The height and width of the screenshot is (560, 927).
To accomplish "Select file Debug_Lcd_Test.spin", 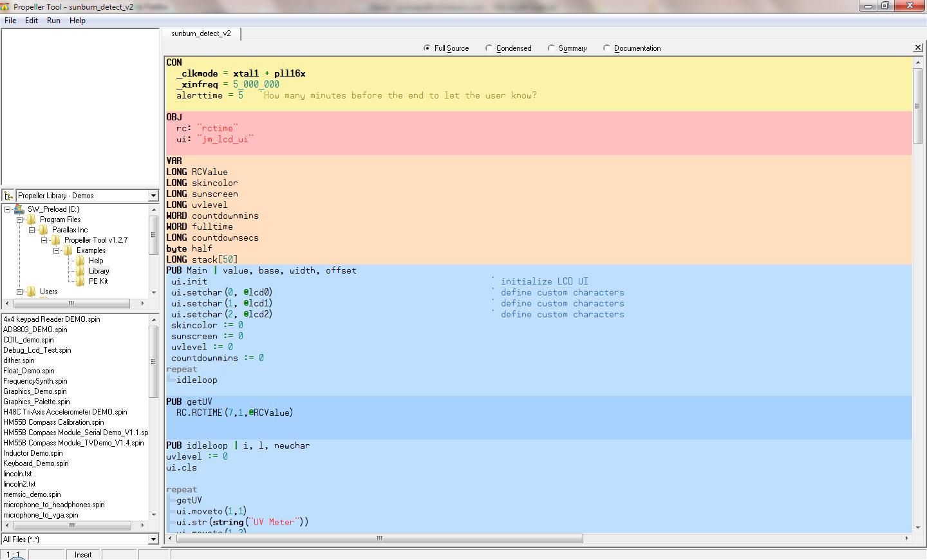I will coord(37,350).
